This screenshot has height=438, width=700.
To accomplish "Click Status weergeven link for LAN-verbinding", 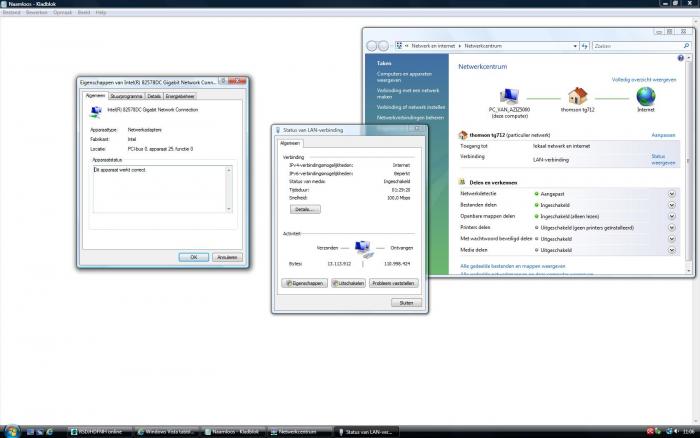I will click(662, 159).
